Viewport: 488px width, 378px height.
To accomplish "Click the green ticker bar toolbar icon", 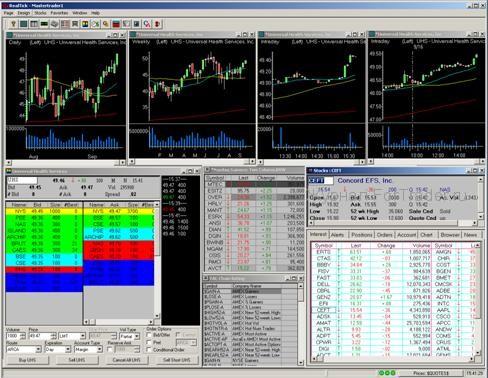I will click(44, 24).
